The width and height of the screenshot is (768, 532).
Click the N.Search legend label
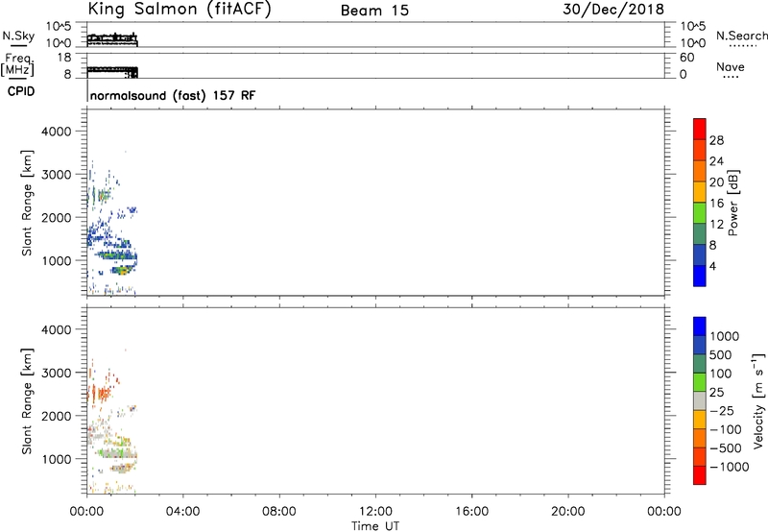(x=741, y=36)
